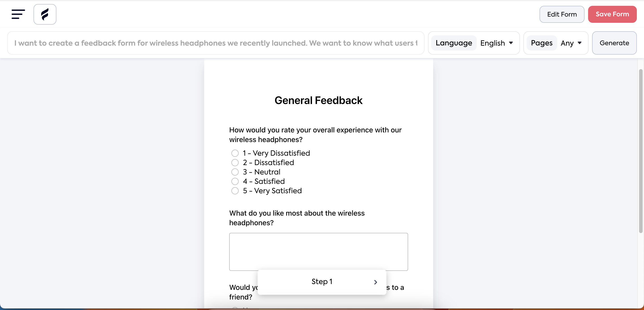Image resolution: width=644 pixels, height=310 pixels.
Task: Click the Language label
Action: click(454, 43)
